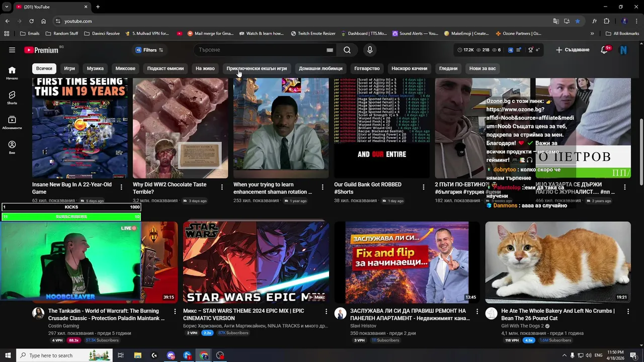
Task: Select the На живо filter chip
Action: pos(205,68)
